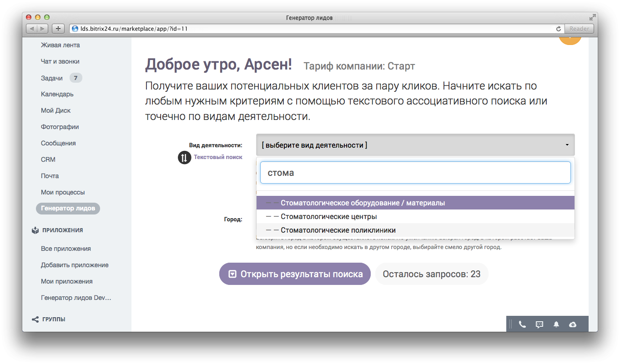Click the Приложения cube icon
Image resolution: width=620 pixels, height=364 pixels.
[35, 230]
